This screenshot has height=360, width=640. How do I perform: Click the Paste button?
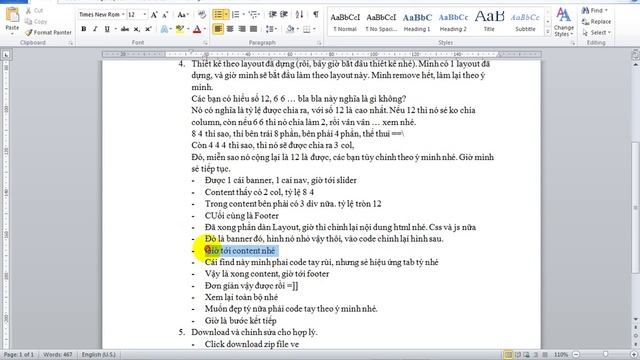(12, 20)
